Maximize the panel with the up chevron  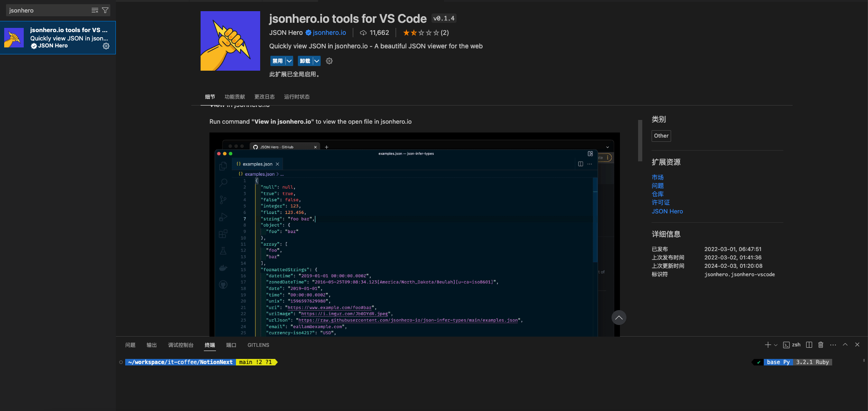point(845,345)
